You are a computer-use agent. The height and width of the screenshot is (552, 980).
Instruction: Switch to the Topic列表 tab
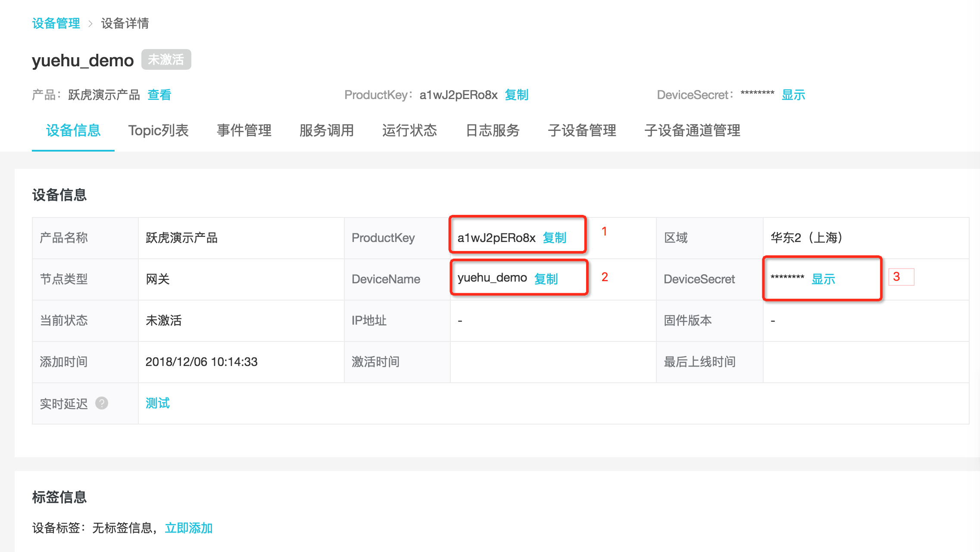(x=158, y=130)
